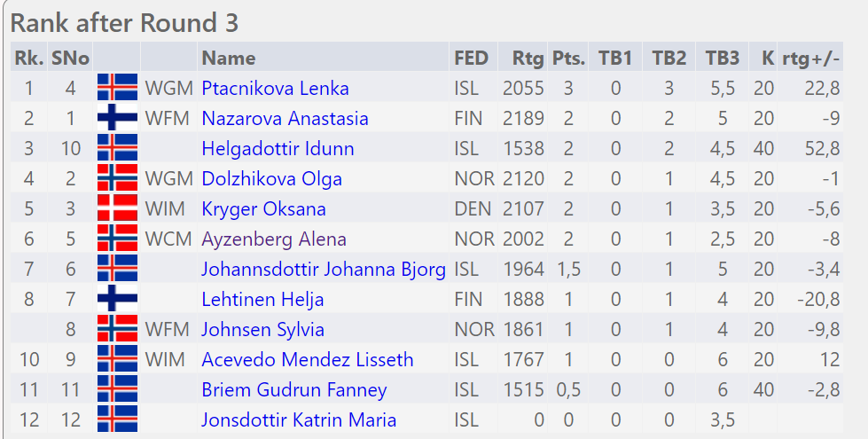Image resolution: width=868 pixels, height=439 pixels.
Task: Click the Pts. column header
Action: coord(568,58)
